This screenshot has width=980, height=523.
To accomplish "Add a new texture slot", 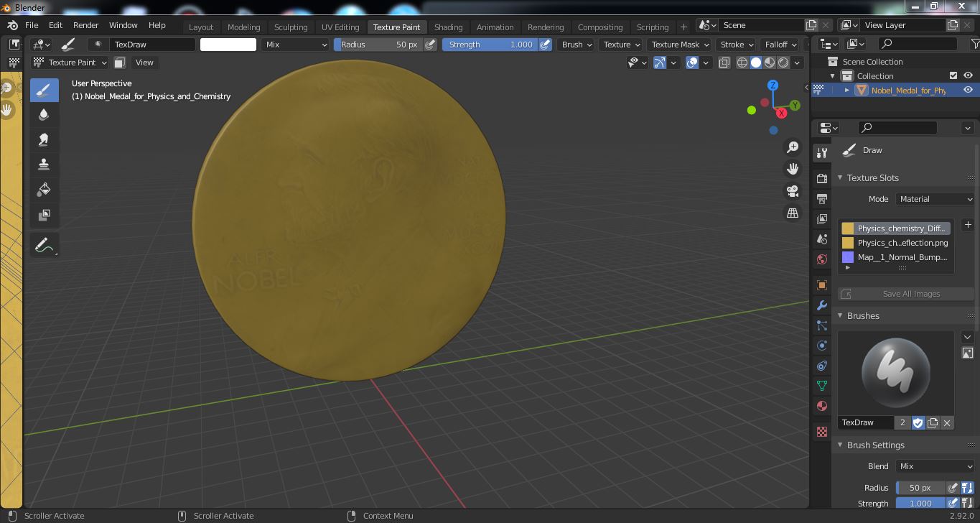I will (968, 225).
